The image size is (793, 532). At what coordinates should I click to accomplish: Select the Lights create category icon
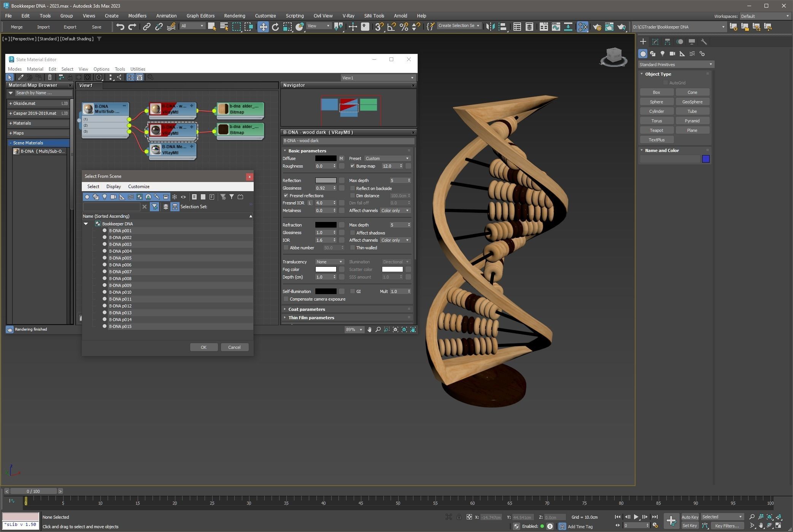662,54
